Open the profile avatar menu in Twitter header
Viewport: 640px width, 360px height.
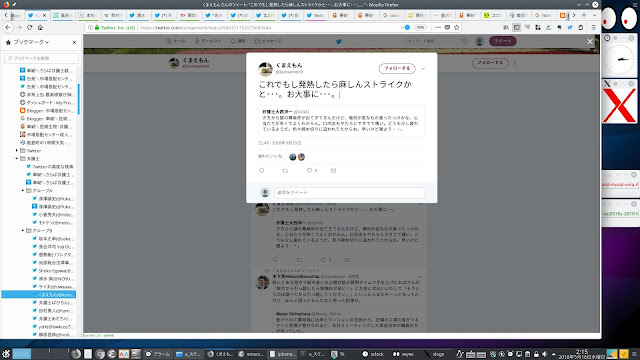click(479, 41)
